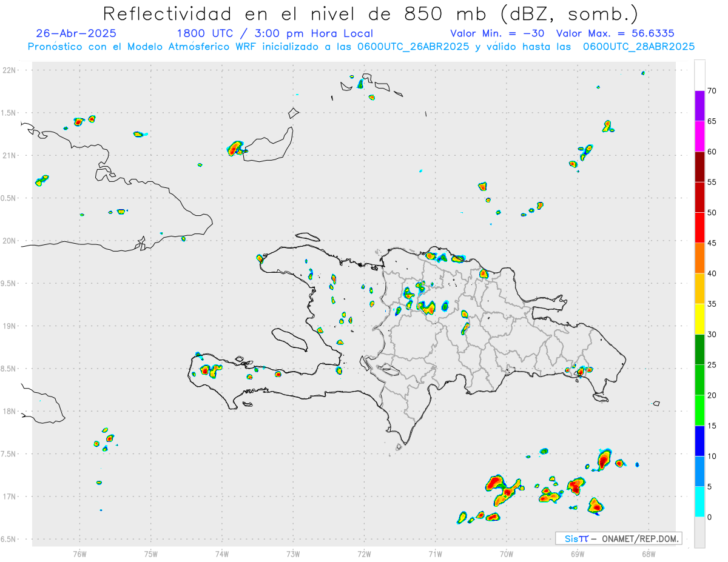Select the 'Valor Max. = 56.6335' text
Screen dimensions: 728x562
[x=615, y=33]
